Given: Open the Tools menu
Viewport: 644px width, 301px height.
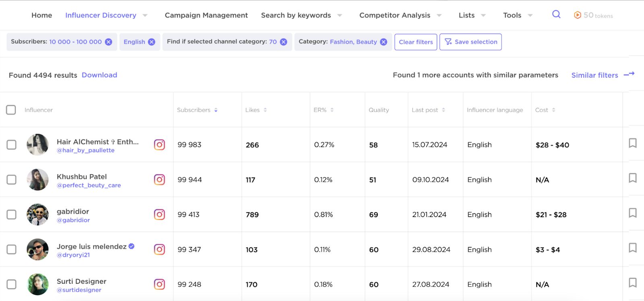Looking at the screenshot, I should [512, 15].
